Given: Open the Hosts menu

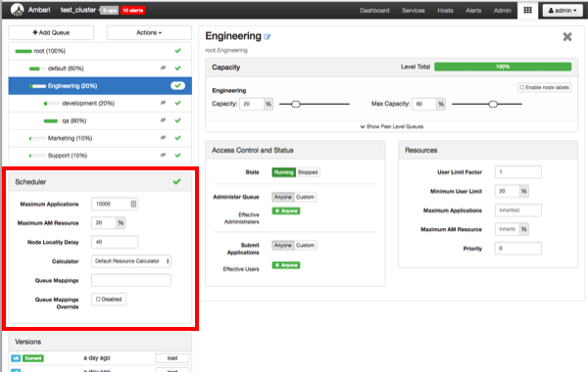Looking at the screenshot, I should pyautogui.click(x=445, y=11).
